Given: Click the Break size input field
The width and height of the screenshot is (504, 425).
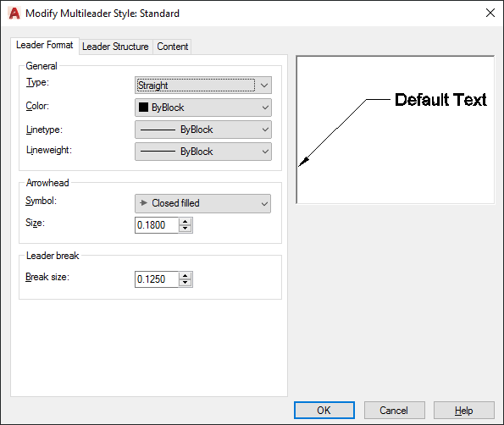Looking at the screenshot, I should coord(157,279).
